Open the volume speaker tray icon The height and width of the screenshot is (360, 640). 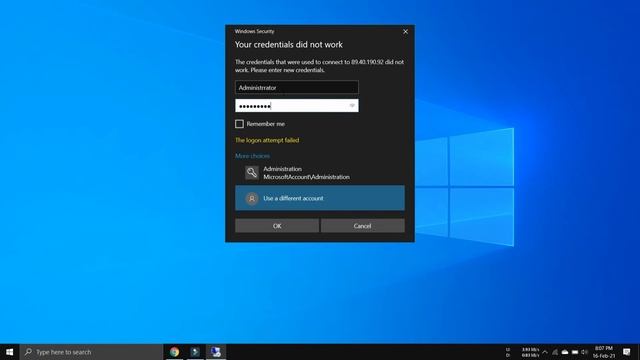(584, 352)
